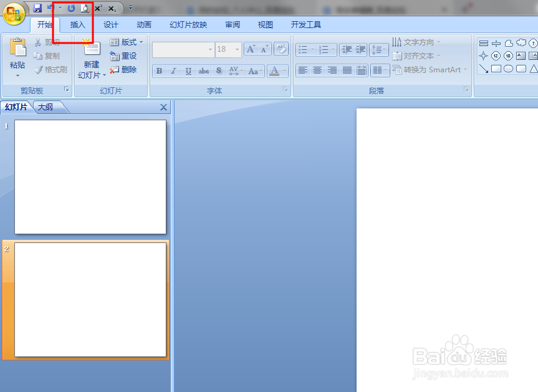Apply superscript from quick access toolbar
Image resolution: width=538 pixels, height=392 pixels.
[98, 8]
